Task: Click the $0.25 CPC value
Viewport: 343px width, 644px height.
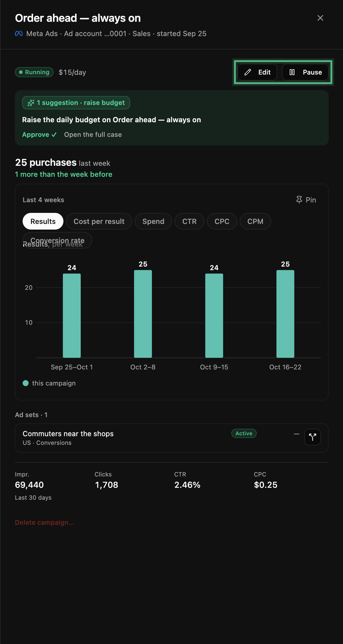Action: click(x=266, y=485)
